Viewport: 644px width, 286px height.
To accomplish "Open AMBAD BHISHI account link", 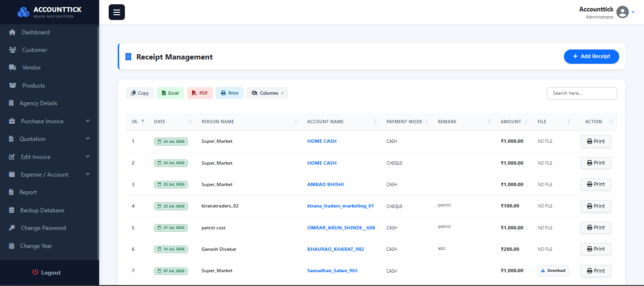I will (325, 185).
